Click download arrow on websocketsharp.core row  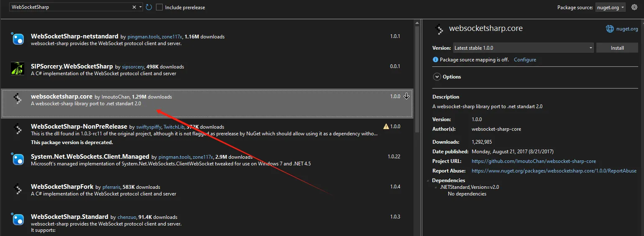406,96
